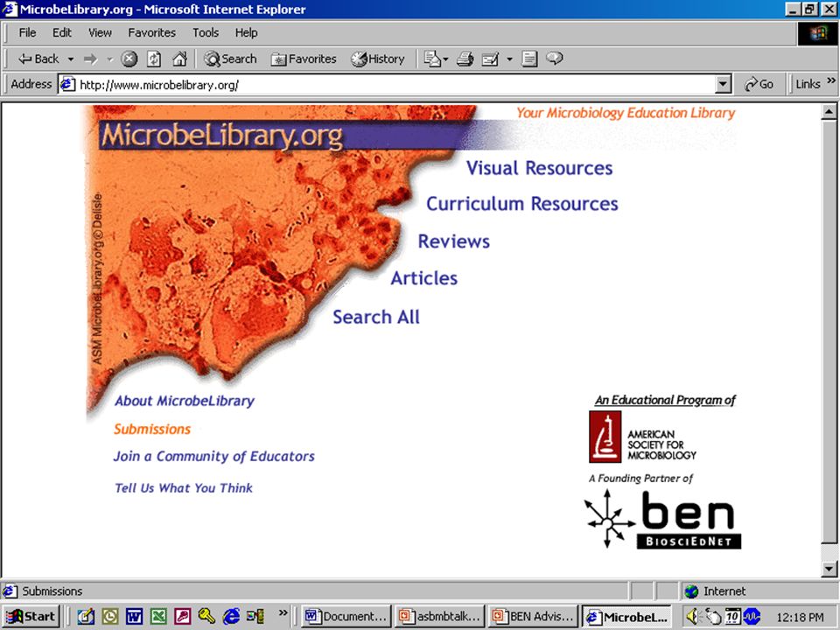
Task: Stop page loading with the Stop icon
Action: coord(129,59)
